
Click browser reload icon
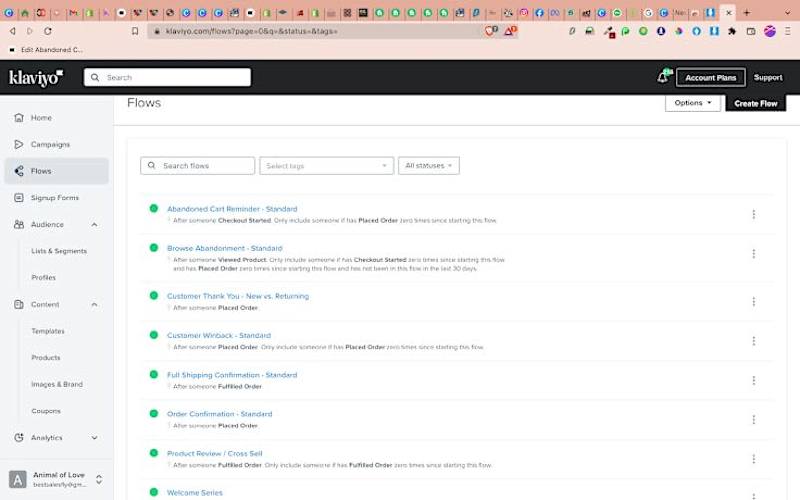coord(47,31)
